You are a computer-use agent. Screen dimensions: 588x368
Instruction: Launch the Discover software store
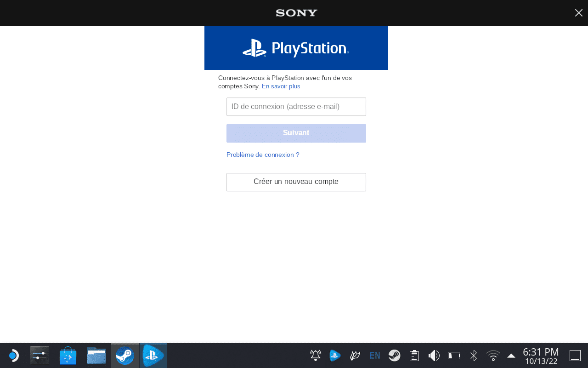coord(68,356)
